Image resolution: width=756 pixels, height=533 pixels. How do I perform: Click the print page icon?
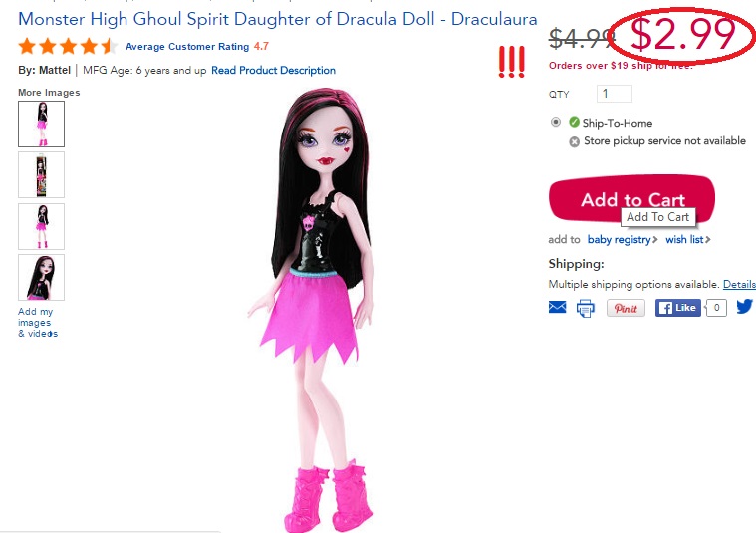tap(586, 308)
